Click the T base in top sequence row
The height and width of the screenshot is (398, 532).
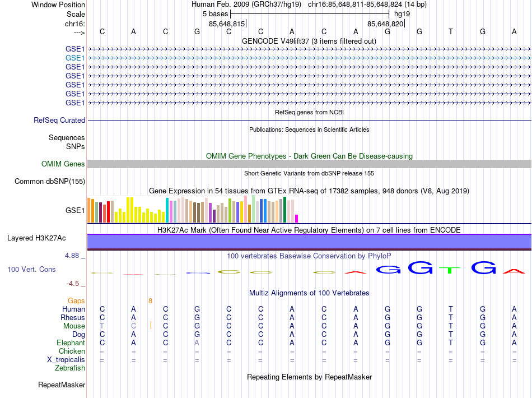pos(451,31)
